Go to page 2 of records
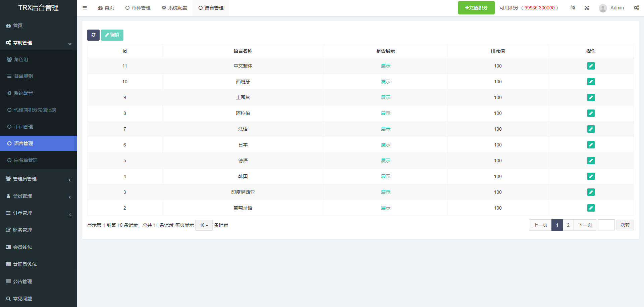Screen dimensions: 644x307 [x=568, y=225]
